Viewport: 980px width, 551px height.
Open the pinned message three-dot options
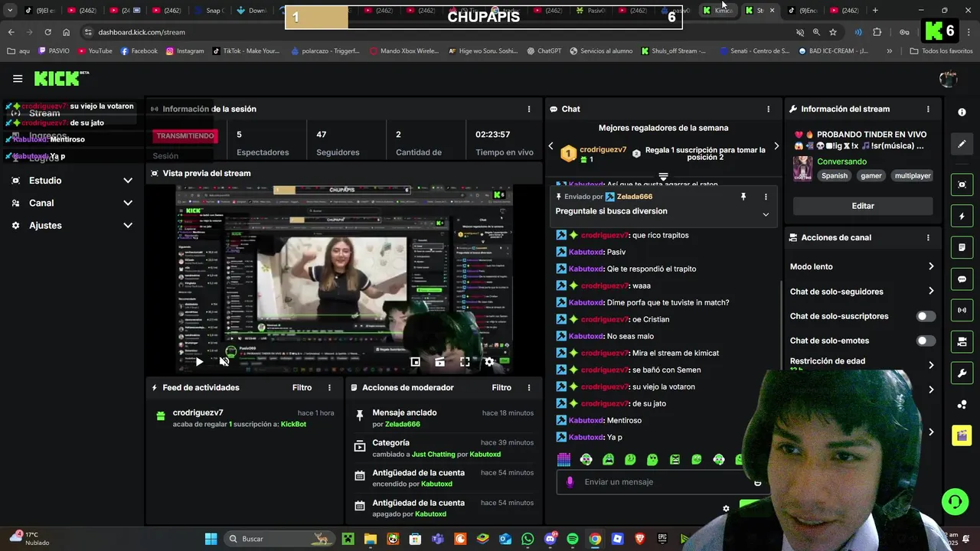click(766, 197)
